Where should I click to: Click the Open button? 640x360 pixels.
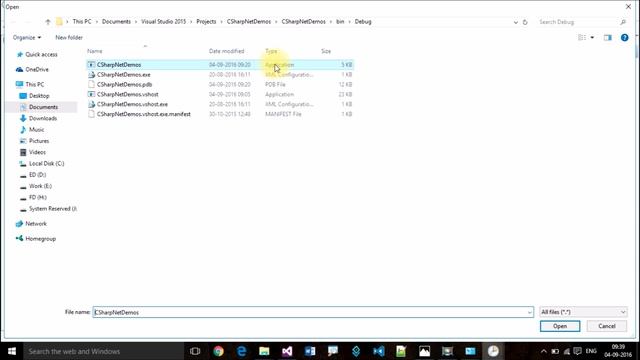pos(560,326)
